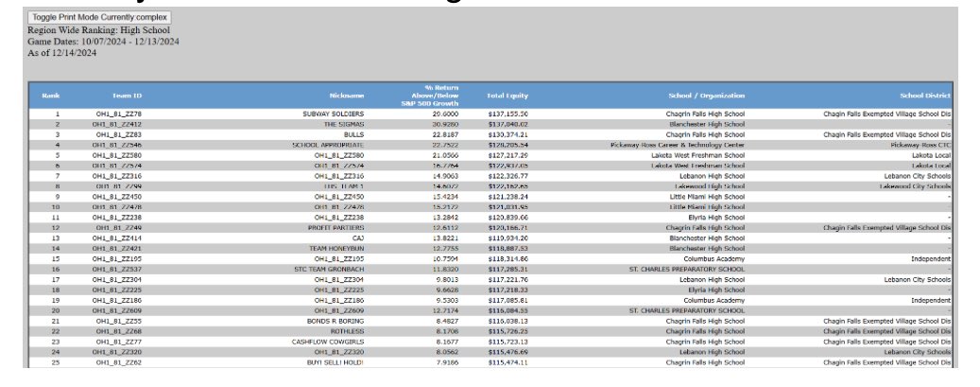Click the $127,217.29 equity value
This screenshot has height=387, width=980.
(507, 155)
